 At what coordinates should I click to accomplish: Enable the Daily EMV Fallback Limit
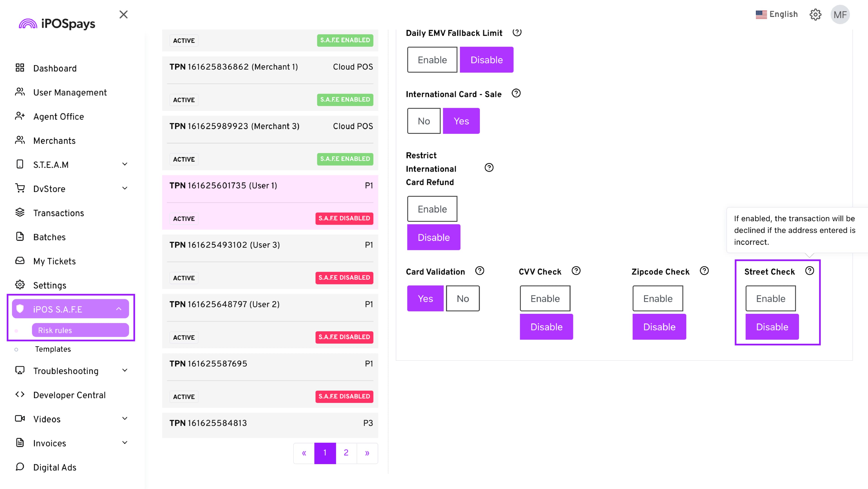432,60
